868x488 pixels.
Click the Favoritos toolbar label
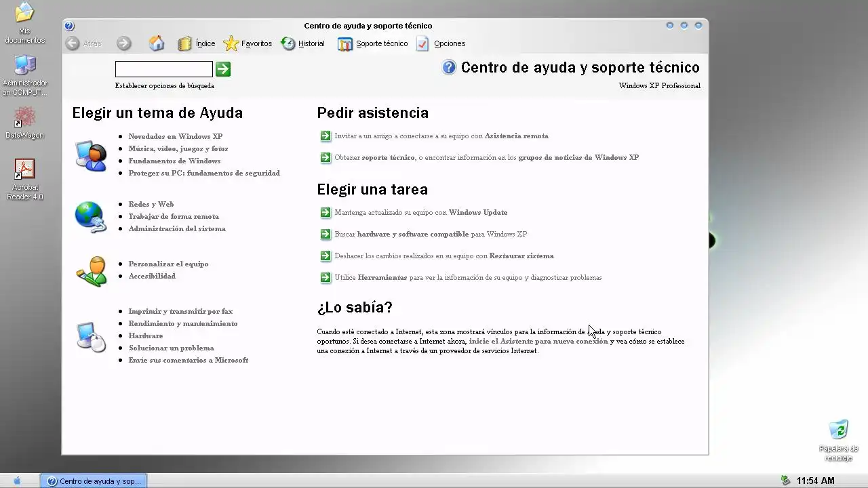(x=257, y=43)
